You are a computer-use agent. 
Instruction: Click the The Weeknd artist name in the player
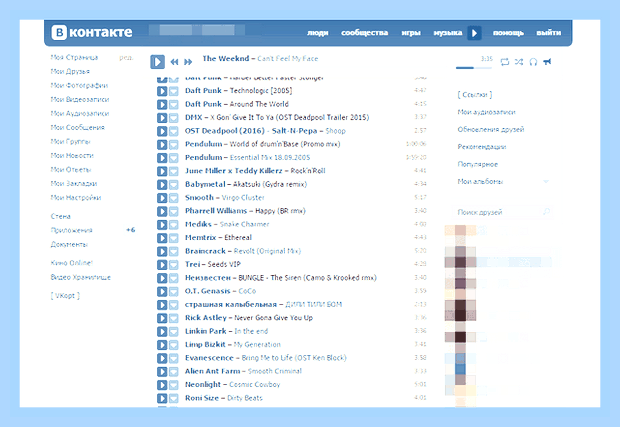226,59
